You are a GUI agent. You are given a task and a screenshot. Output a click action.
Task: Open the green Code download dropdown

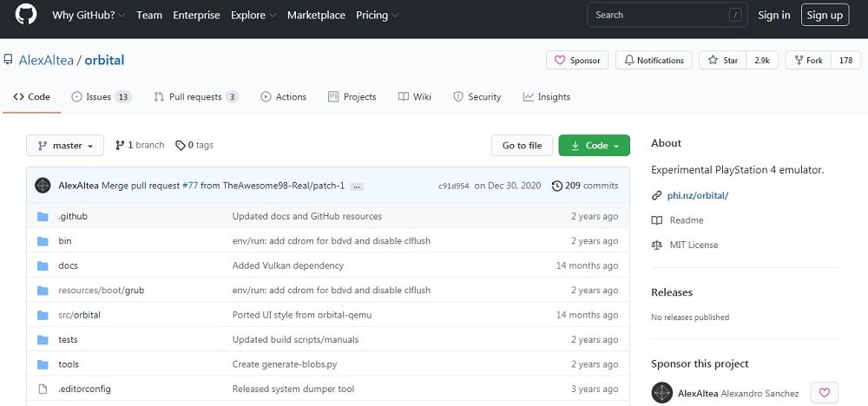[x=594, y=146]
